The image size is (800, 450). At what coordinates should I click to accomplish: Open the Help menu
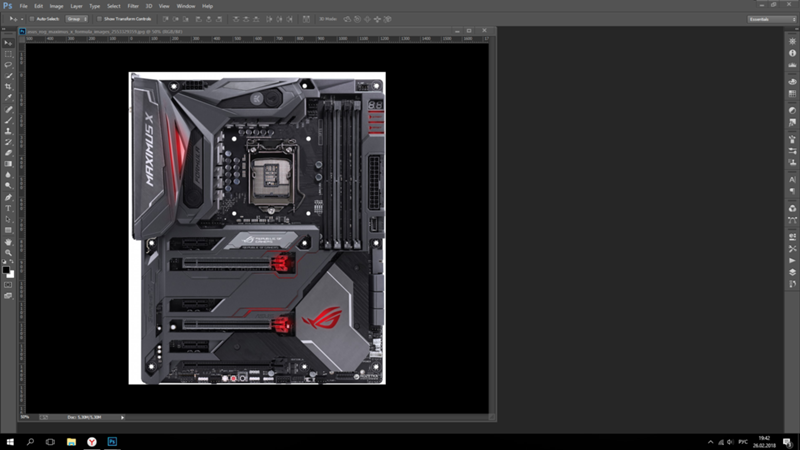(207, 6)
